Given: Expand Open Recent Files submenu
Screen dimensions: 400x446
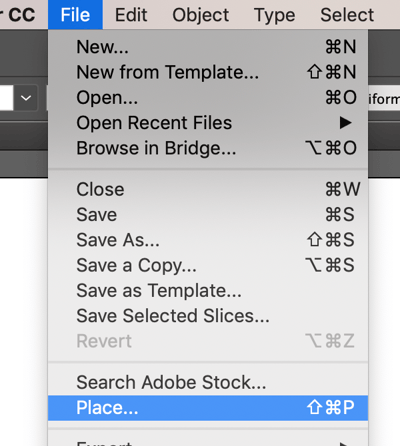Looking at the screenshot, I should (208, 123).
